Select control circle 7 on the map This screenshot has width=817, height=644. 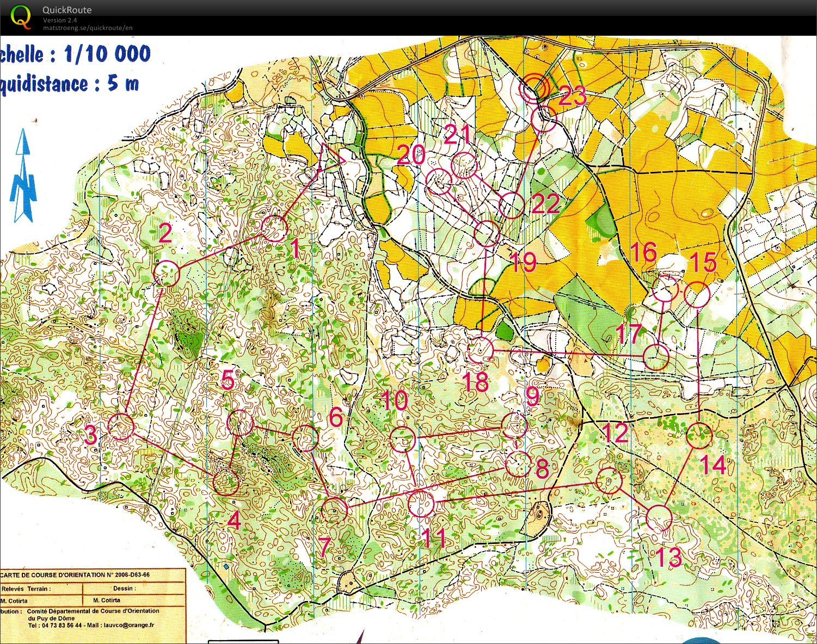tap(334, 510)
